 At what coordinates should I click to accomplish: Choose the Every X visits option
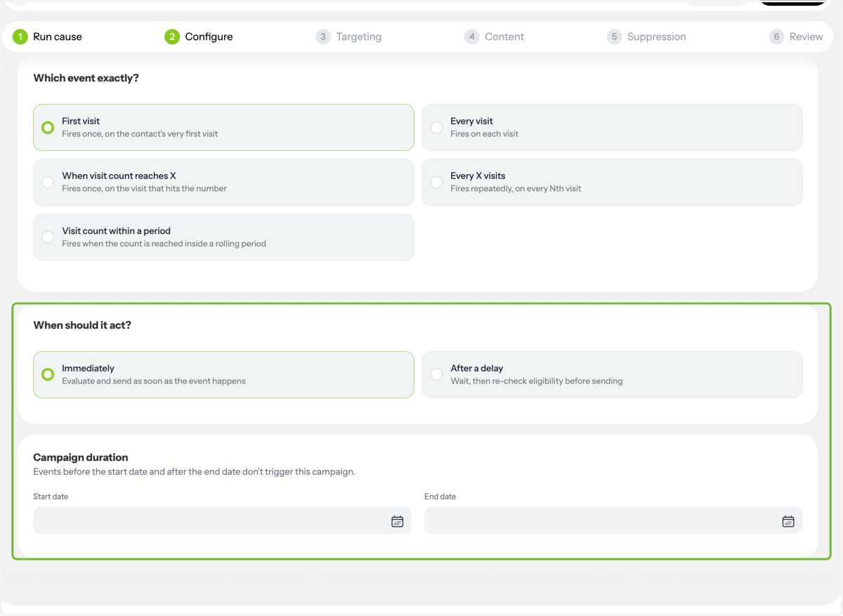(x=612, y=182)
